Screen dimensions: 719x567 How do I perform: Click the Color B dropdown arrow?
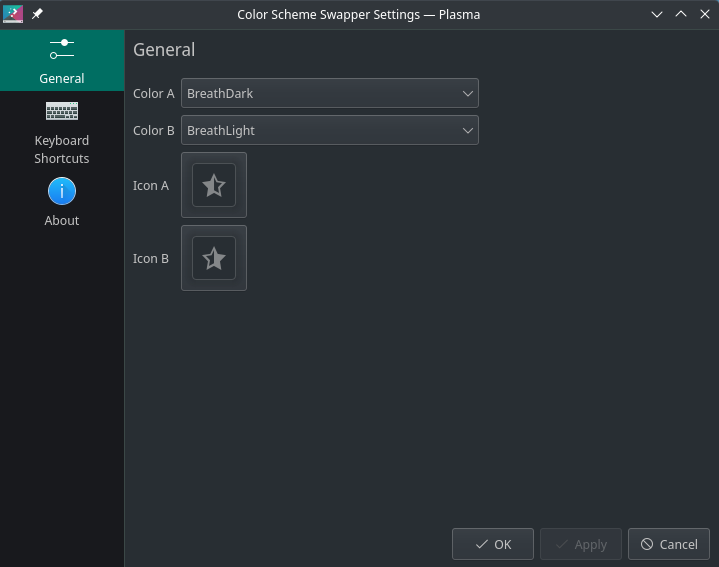click(467, 131)
